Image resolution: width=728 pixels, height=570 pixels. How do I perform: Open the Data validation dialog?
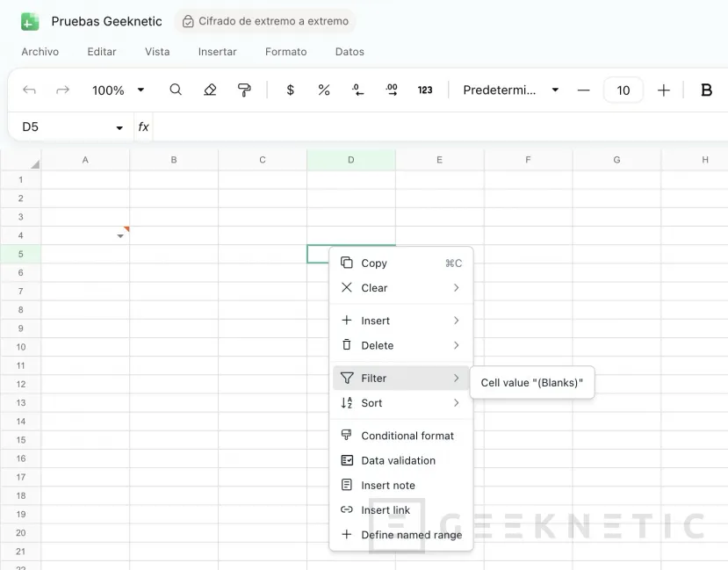click(x=397, y=460)
